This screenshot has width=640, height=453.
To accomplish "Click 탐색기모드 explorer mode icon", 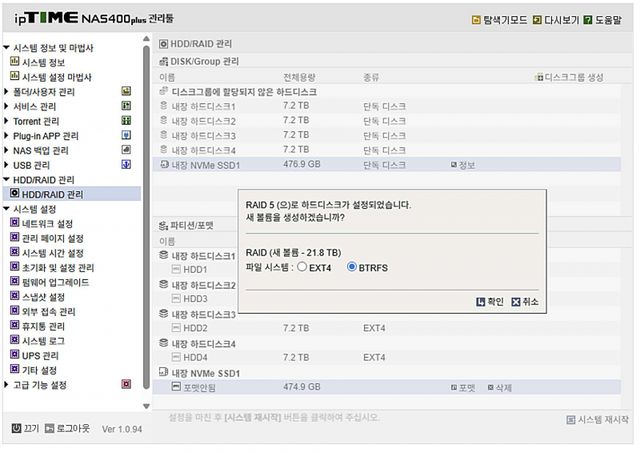I will 475,20.
